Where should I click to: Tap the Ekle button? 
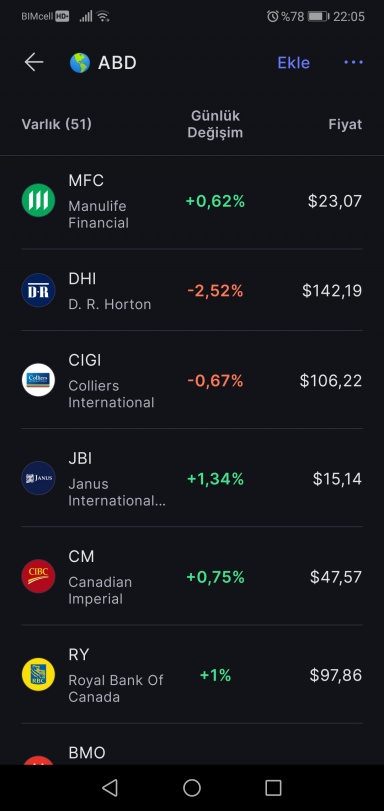pyautogui.click(x=293, y=63)
